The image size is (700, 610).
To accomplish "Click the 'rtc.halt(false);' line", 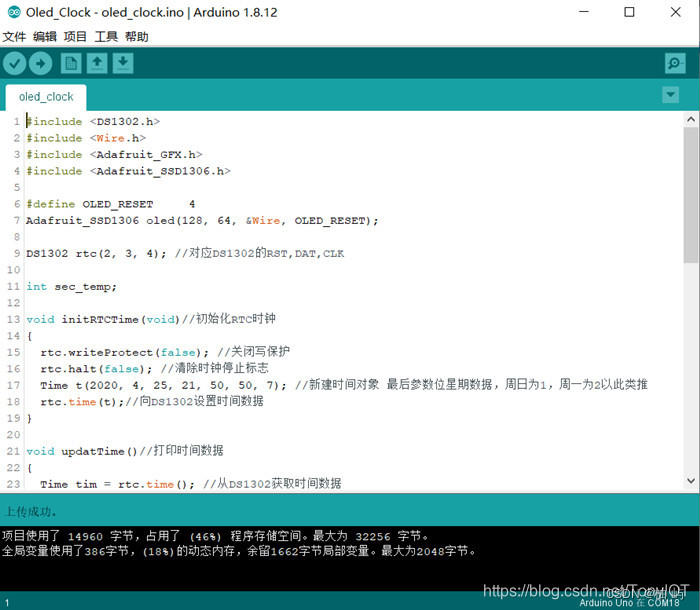I will tap(154, 369).
